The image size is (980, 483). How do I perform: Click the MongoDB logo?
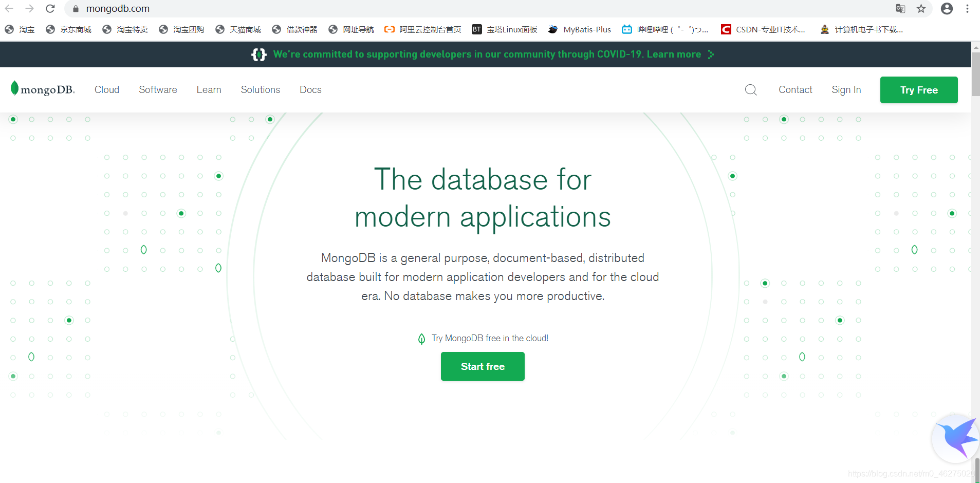tap(43, 89)
